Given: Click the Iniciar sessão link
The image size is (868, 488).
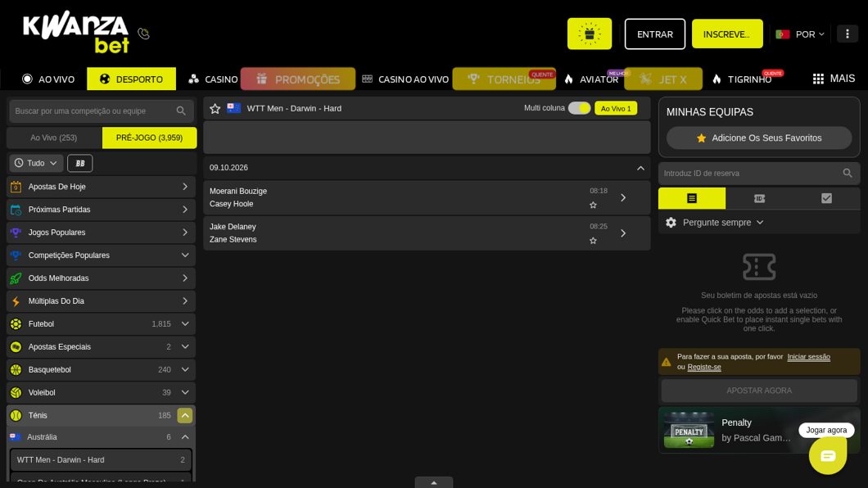Looking at the screenshot, I should click(x=808, y=357).
